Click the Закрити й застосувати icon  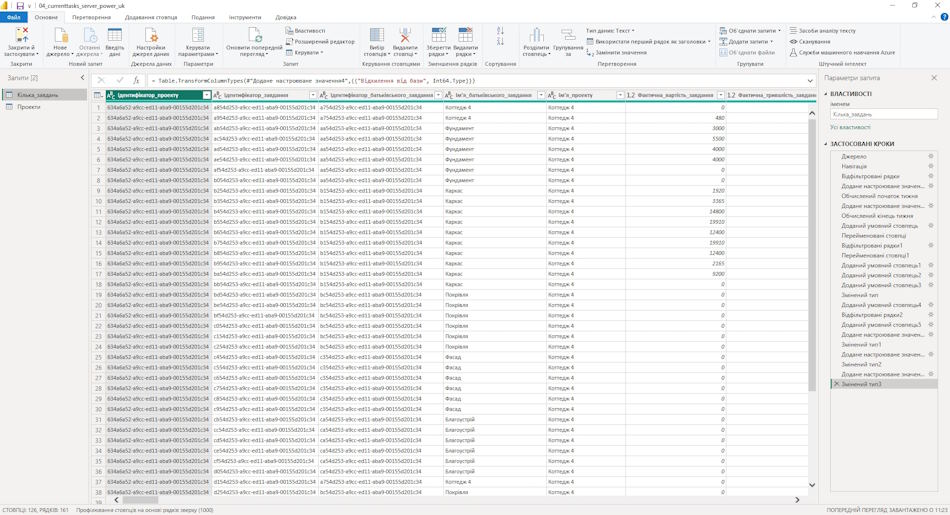pyautogui.click(x=21, y=35)
